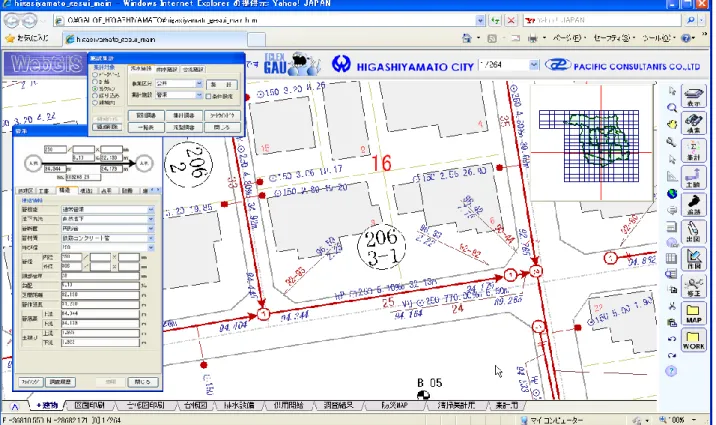Viewport: 716px width, 425px height.
Task: Click the browser home icon
Action: pos(467,38)
